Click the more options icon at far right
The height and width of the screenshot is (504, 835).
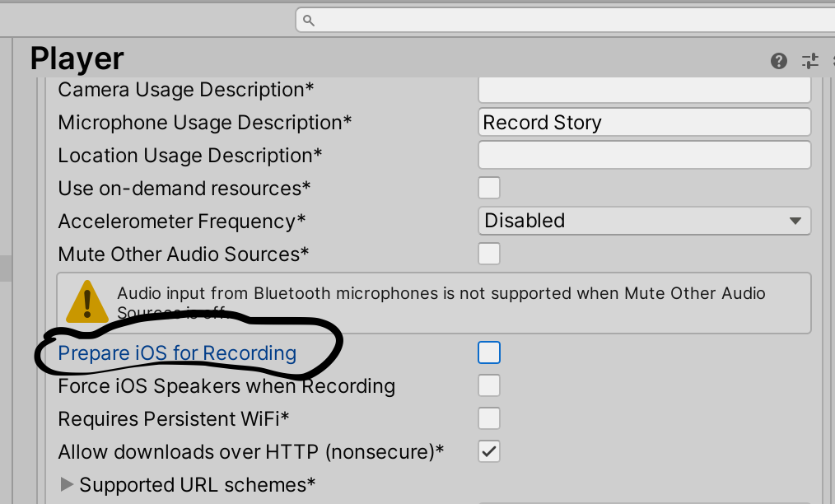coord(832,61)
